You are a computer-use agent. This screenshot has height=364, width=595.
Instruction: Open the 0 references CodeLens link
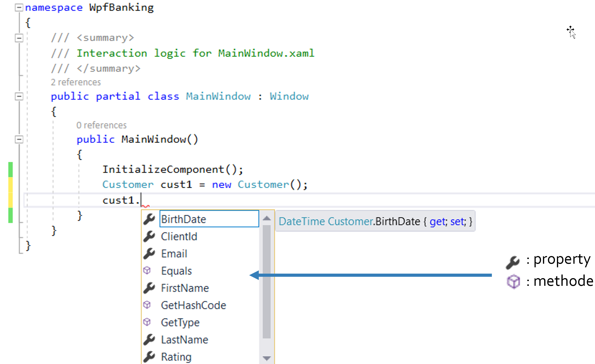pos(101,125)
